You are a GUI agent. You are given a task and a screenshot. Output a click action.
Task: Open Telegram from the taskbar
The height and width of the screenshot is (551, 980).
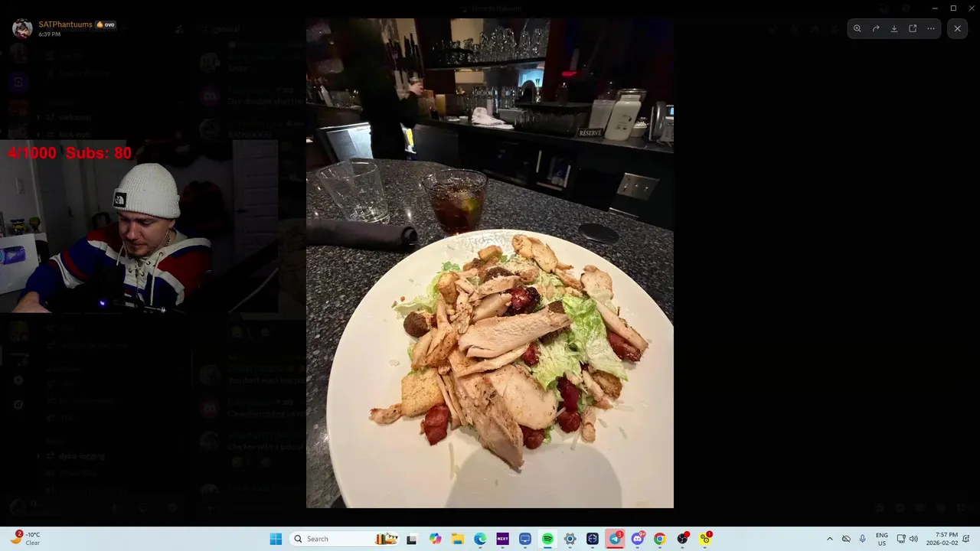(x=615, y=539)
